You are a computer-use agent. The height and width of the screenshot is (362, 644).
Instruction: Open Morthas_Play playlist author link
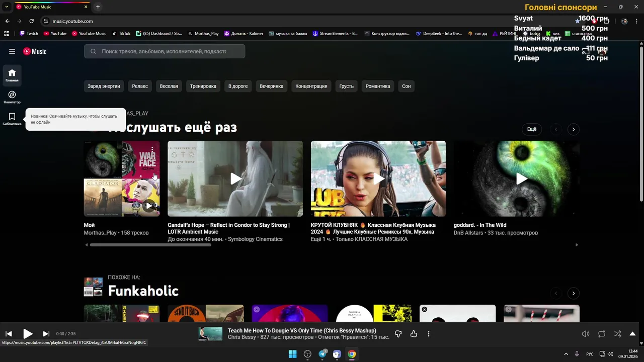[x=100, y=233]
